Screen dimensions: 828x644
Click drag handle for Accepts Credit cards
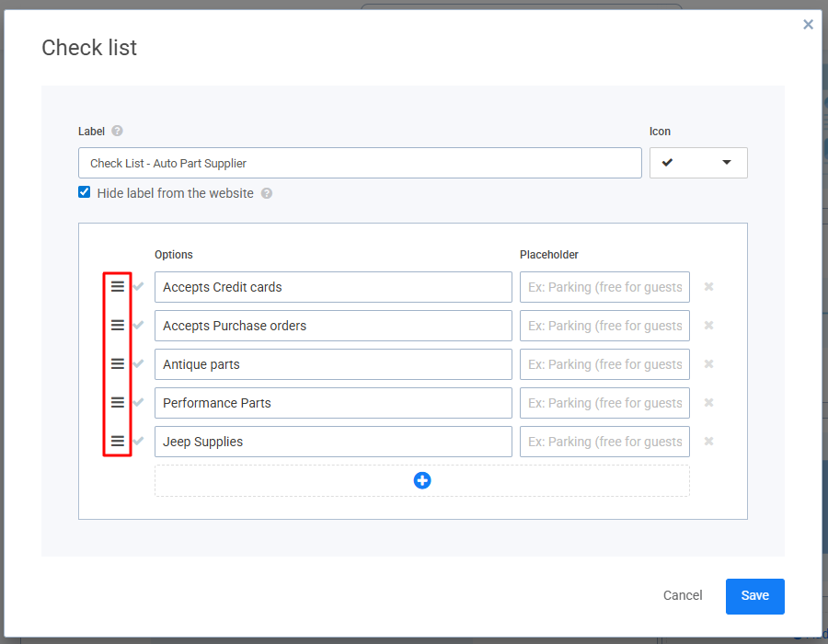pyautogui.click(x=117, y=287)
